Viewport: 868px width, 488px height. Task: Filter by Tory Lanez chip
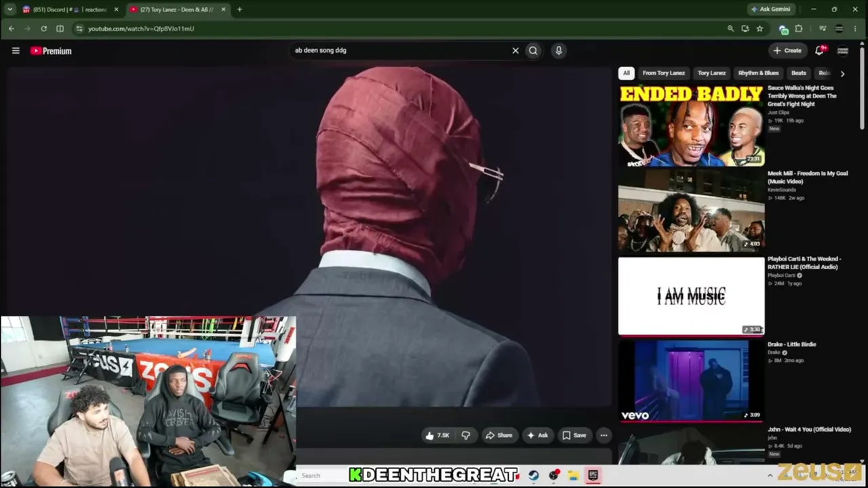coord(712,73)
